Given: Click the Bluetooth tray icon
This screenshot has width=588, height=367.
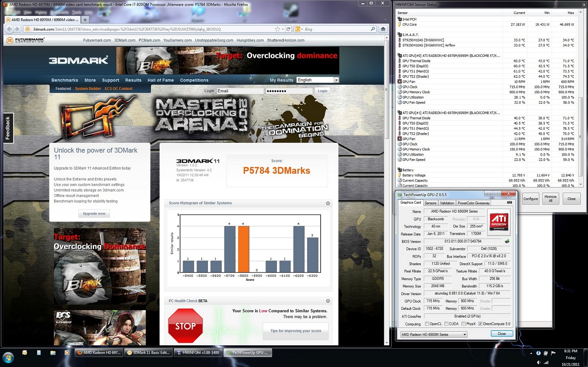Looking at the screenshot, I should 538,353.
